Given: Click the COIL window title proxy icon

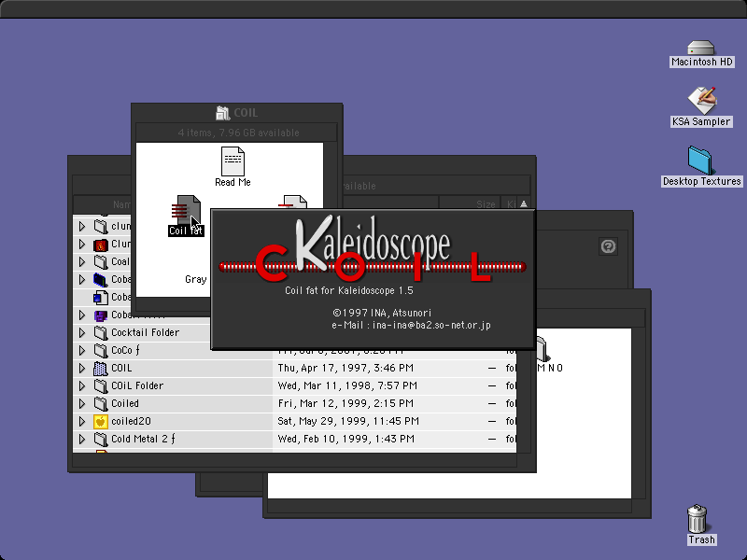Looking at the screenshot, I should [x=222, y=113].
